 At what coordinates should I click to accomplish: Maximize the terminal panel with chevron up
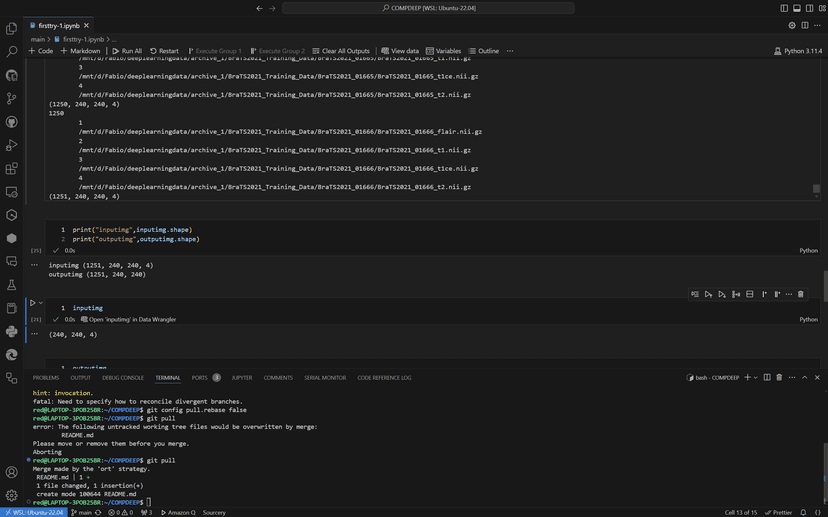pos(805,378)
